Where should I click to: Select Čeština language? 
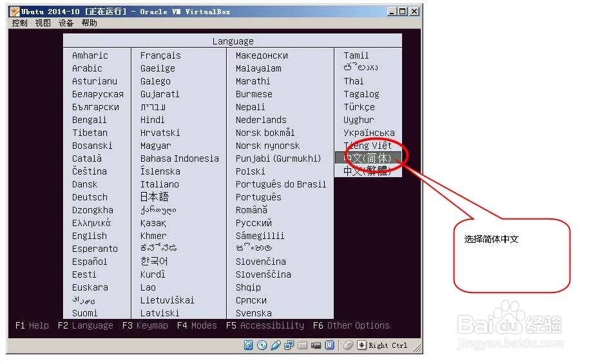90,171
